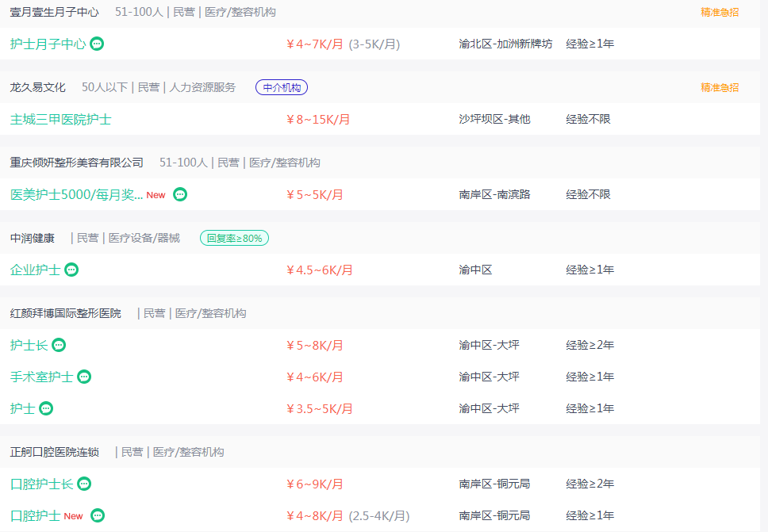Image resolution: width=768 pixels, height=532 pixels.
Task: Open company 红颜拜博国际整形医院
Action: [x=66, y=313]
